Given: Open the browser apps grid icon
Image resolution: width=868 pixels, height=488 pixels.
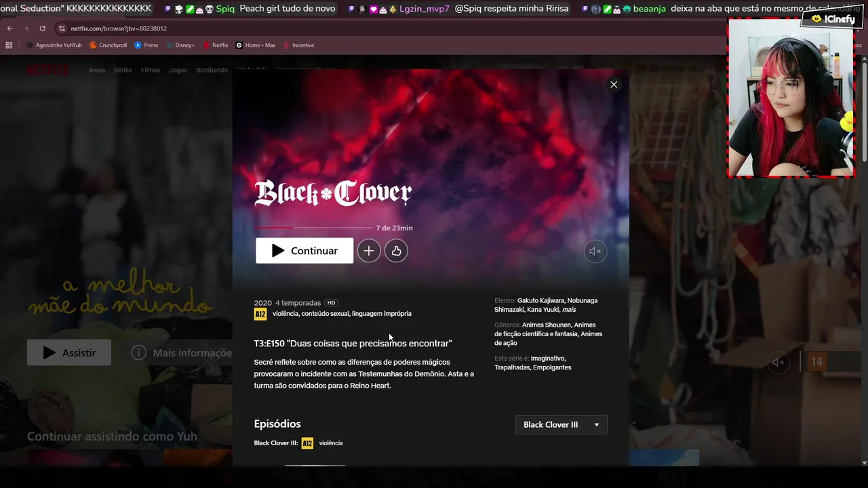Looking at the screenshot, I should (9, 45).
